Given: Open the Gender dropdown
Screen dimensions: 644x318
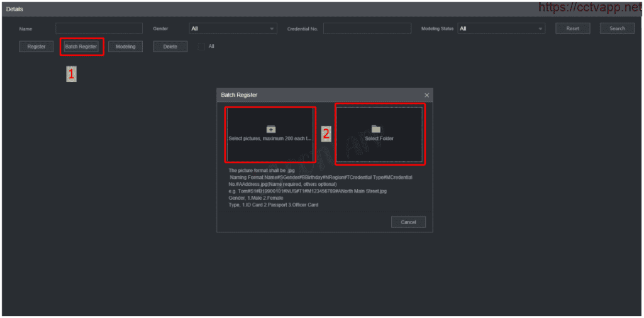Looking at the screenshot, I should (x=233, y=28).
